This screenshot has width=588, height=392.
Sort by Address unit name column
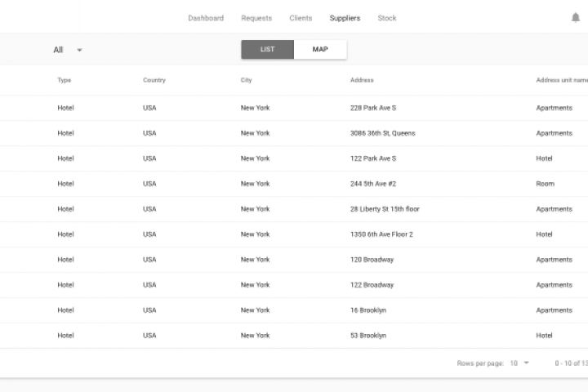[562, 80]
